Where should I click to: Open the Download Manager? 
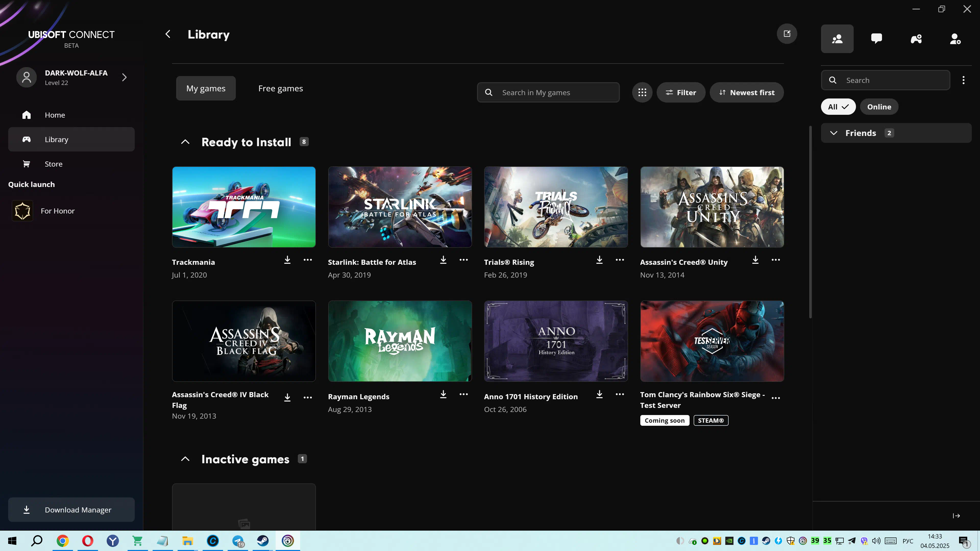click(x=71, y=510)
